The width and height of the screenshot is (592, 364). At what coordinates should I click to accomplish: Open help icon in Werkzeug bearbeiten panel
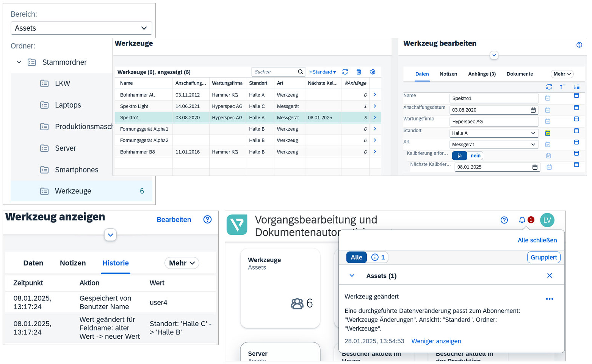pyautogui.click(x=579, y=45)
